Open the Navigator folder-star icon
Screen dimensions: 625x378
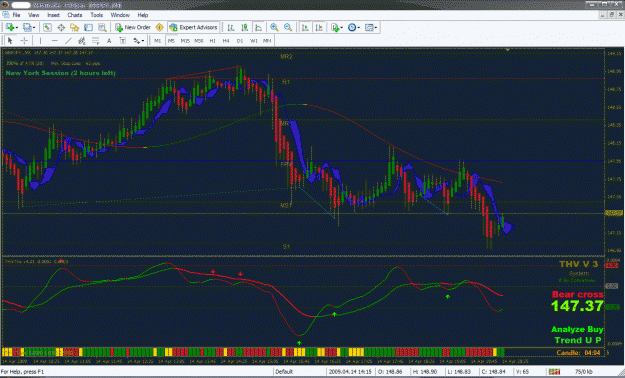[x=75, y=28]
